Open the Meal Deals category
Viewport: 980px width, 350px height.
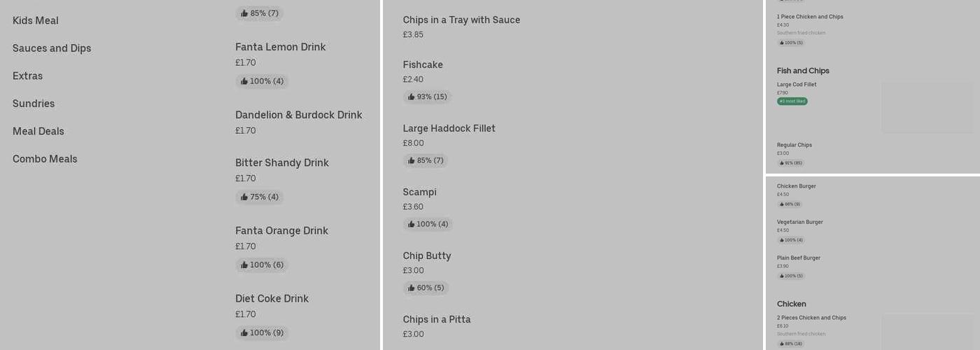click(x=38, y=131)
